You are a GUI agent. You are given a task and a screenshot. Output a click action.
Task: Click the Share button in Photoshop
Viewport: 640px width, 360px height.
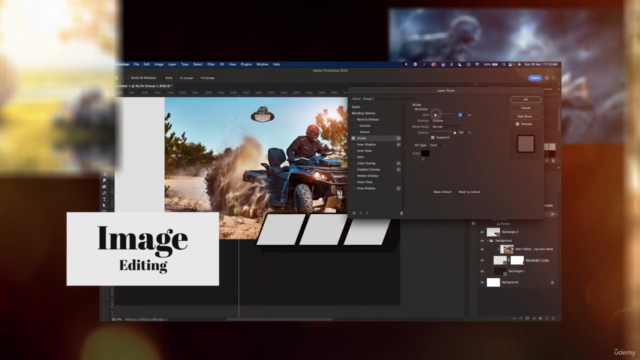click(535, 78)
